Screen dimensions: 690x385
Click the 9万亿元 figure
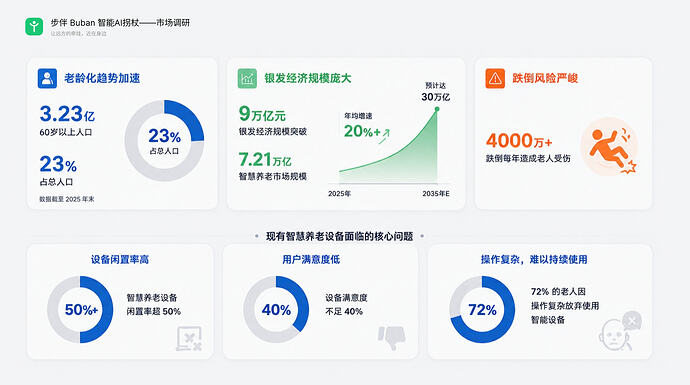coord(262,114)
